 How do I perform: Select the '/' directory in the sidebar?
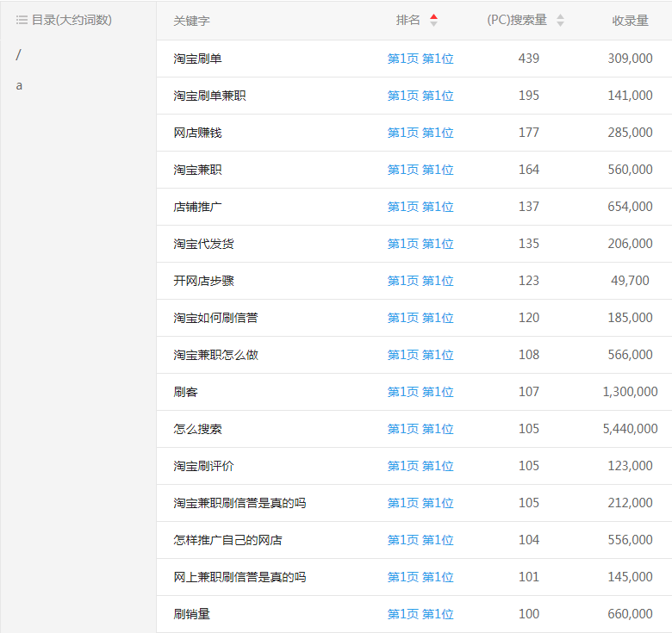[x=18, y=55]
